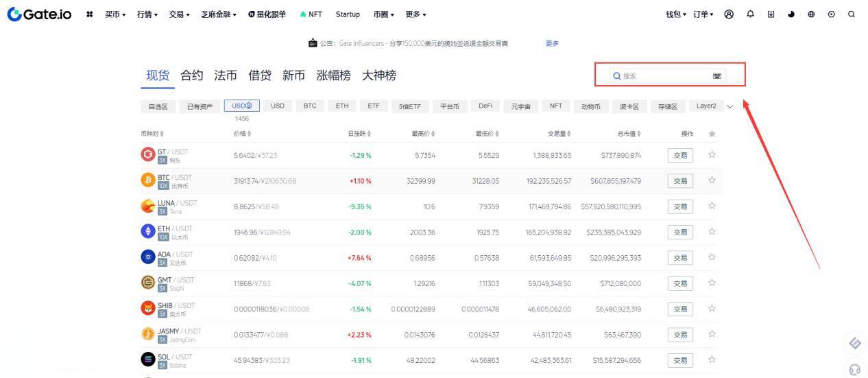
Task: Open the 芝麻金融 dropdown menu
Action: click(x=219, y=14)
